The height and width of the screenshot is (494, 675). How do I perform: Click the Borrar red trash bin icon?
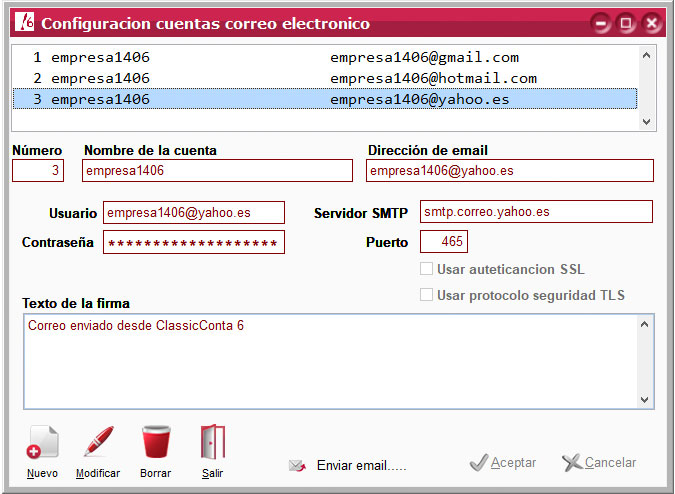click(x=156, y=442)
